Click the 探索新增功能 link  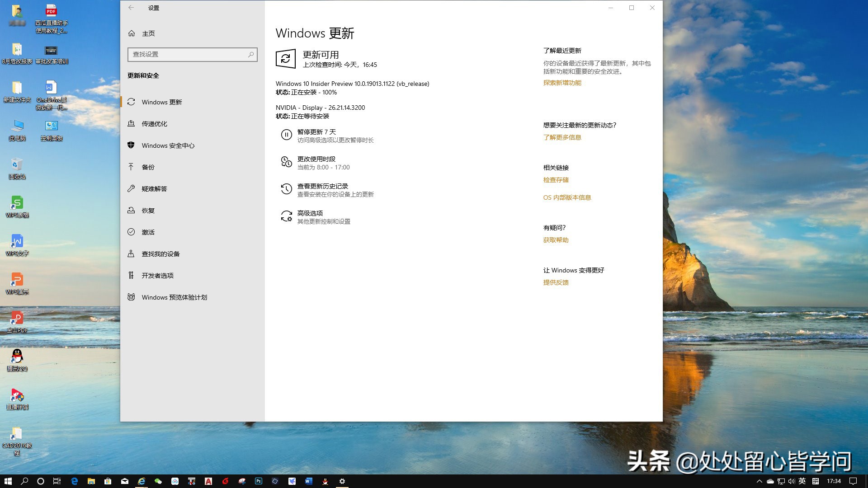tap(561, 83)
